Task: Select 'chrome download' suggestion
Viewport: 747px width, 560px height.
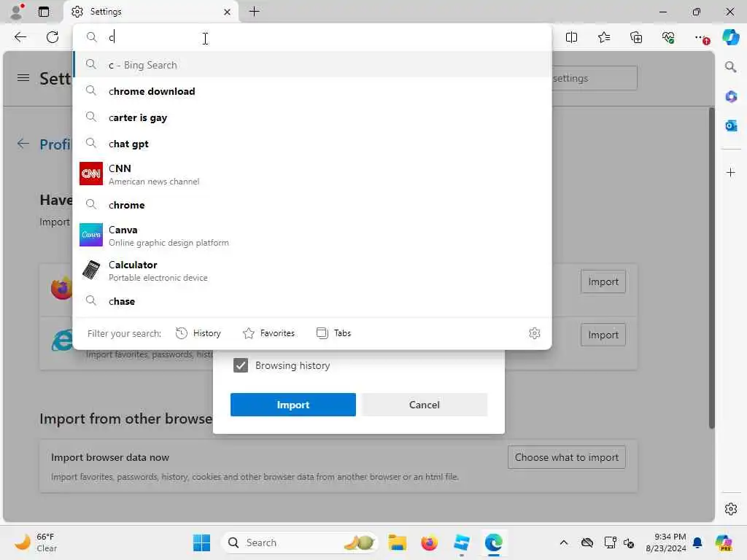Action: pyautogui.click(x=312, y=91)
